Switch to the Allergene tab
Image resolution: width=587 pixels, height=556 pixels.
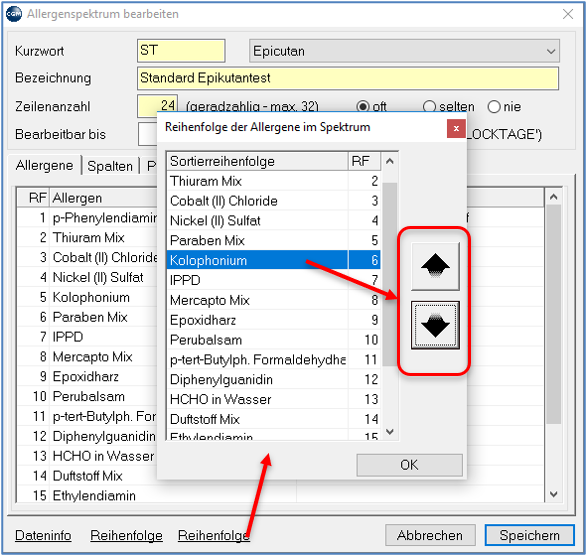(44, 165)
